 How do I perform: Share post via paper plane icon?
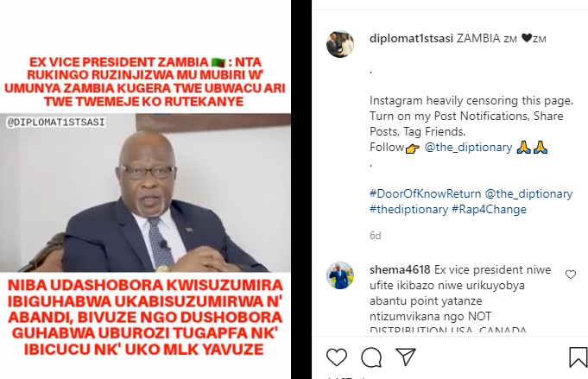[x=406, y=357]
